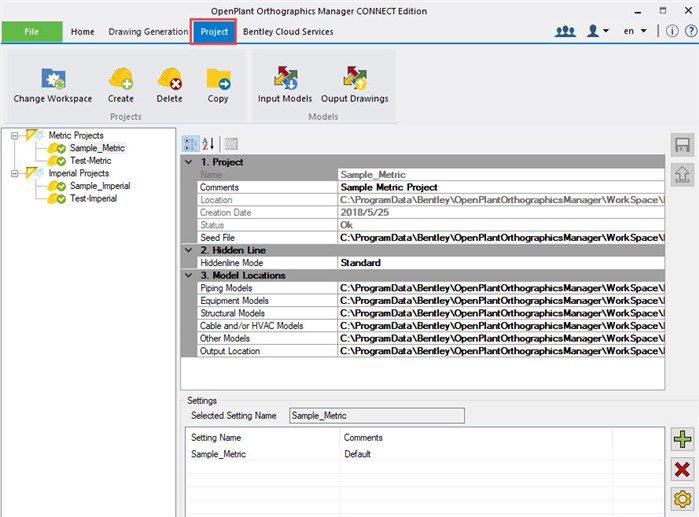Collapse the Metric Projects tree node
Viewport: 699px width, 517px height.
click(15, 135)
